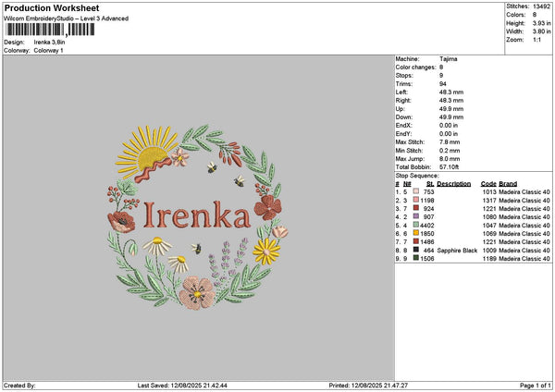Image resolution: width=555 pixels, height=392 pixels.
Task: Click the Irenka embroidered name text
Action: [195, 215]
